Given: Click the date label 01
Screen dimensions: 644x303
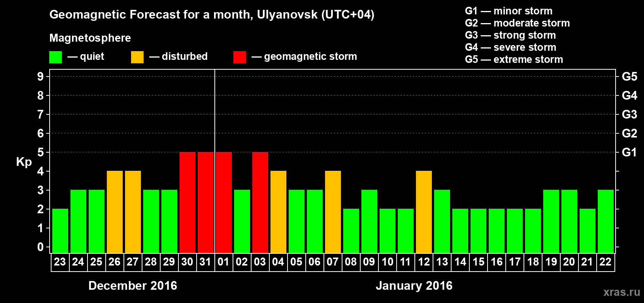Looking at the screenshot, I should click(x=224, y=262).
